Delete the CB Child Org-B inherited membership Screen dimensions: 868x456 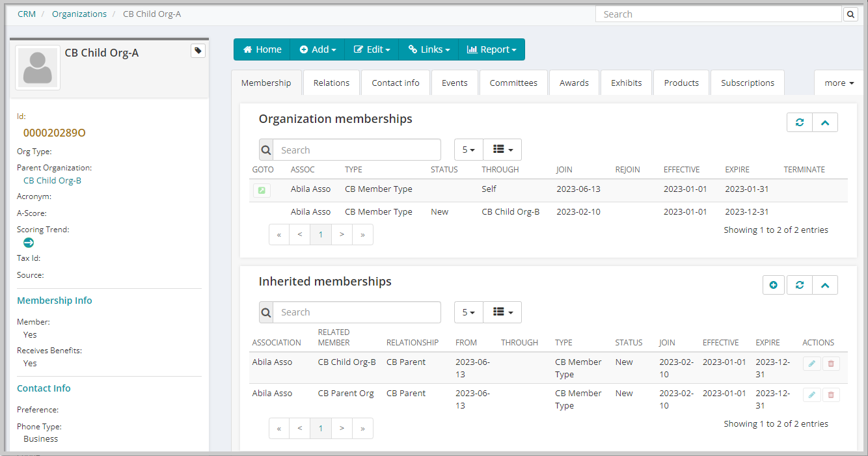[831, 364]
